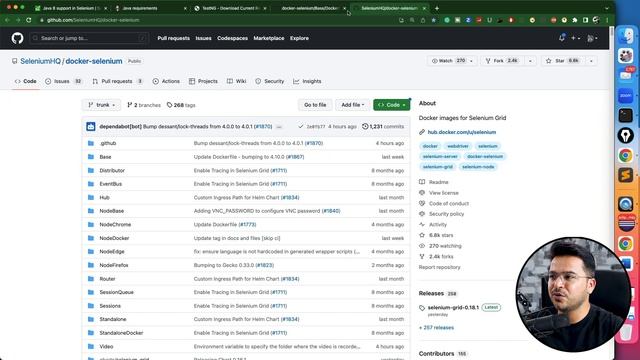Switch to the Pull requests repository tab
The height and width of the screenshot is (360, 640).
[117, 81]
